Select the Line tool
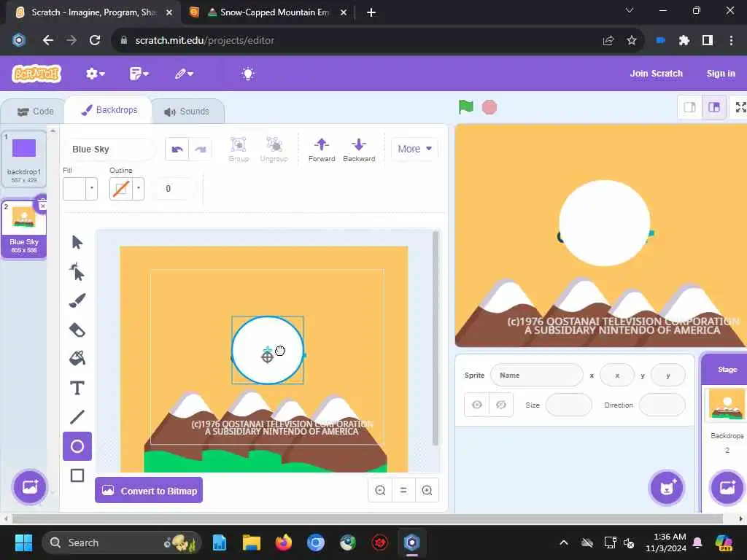 click(77, 417)
